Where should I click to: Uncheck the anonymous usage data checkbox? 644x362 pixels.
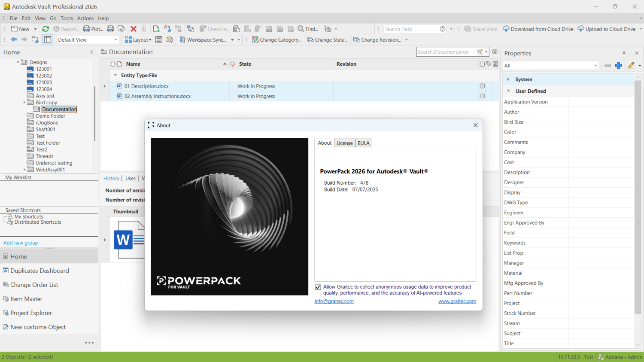pyautogui.click(x=318, y=287)
